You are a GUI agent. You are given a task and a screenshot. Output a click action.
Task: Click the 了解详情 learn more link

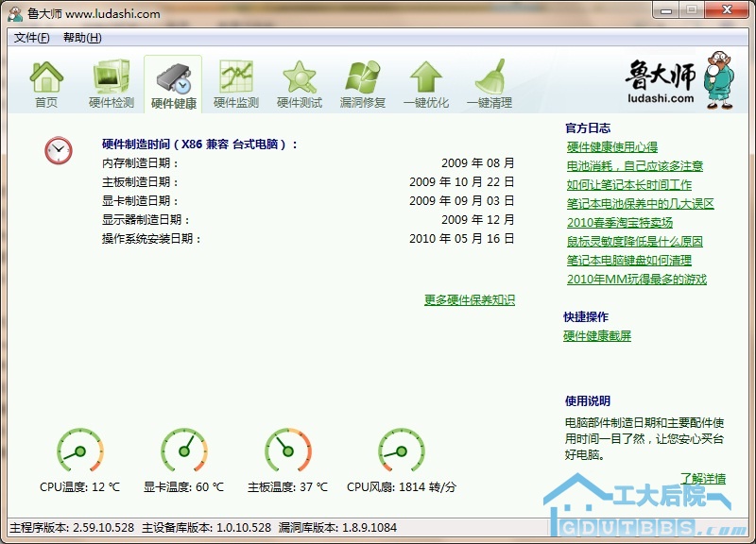[x=702, y=478]
